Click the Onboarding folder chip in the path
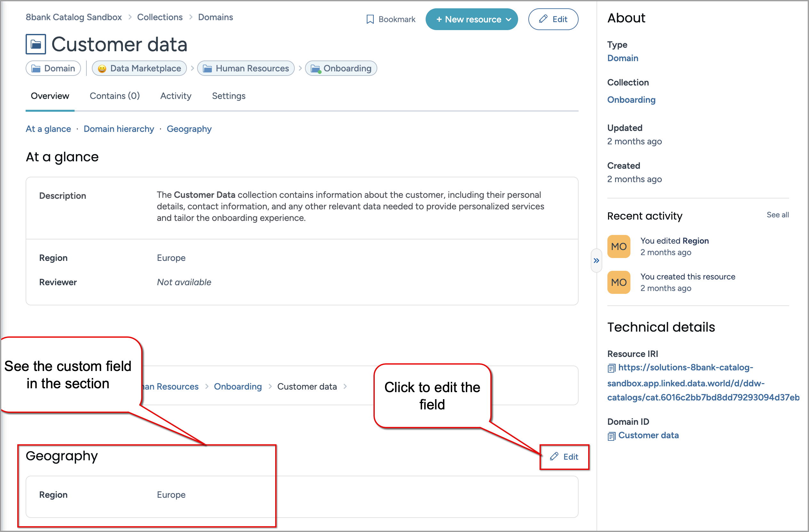The height and width of the screenshot is (532, 809). [x=341, y=68]
